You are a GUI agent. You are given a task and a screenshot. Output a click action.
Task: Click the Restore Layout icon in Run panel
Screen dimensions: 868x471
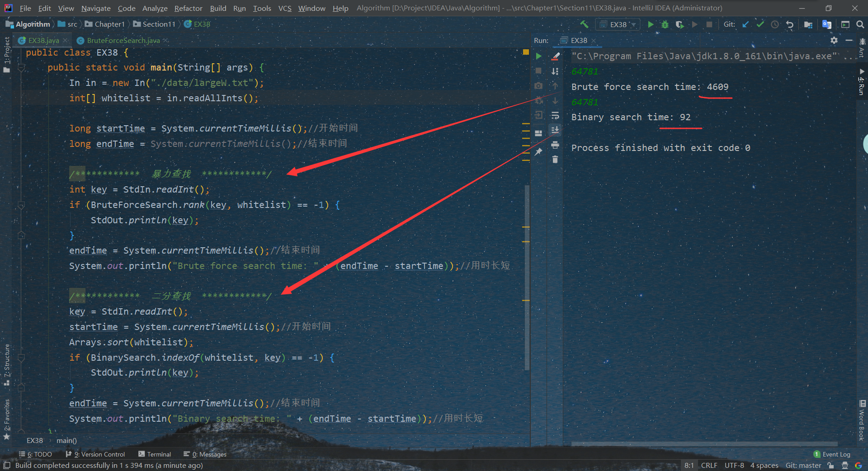[x=538, y=133]
